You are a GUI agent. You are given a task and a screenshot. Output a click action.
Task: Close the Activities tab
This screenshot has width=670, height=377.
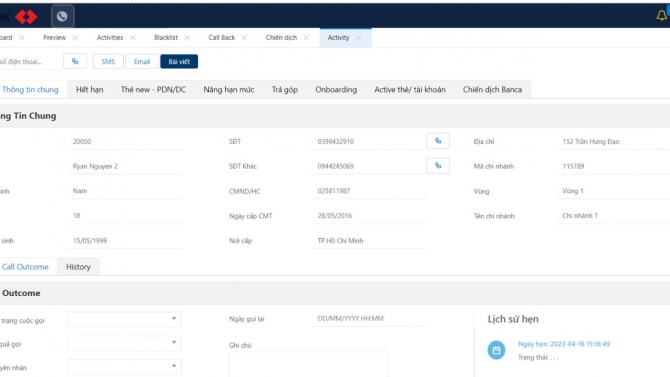coord(132,38)
